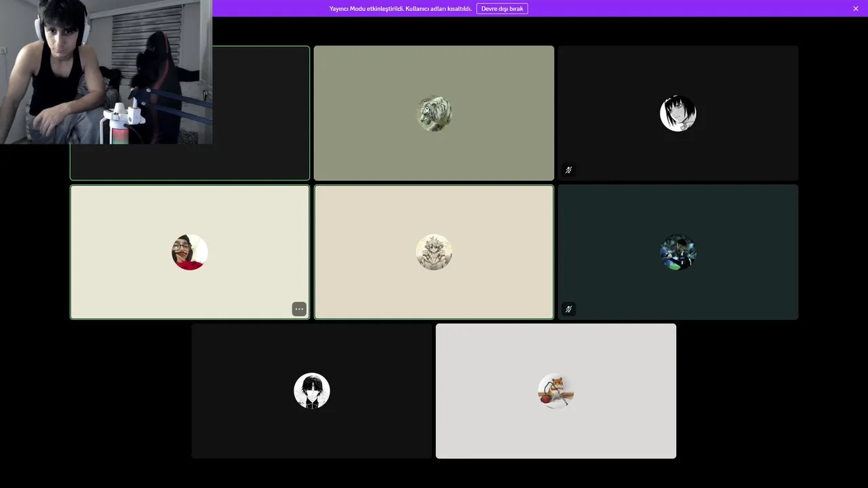
Task: Click the muted microphone icon on dark-teal tile
Action: coord(569,309)
